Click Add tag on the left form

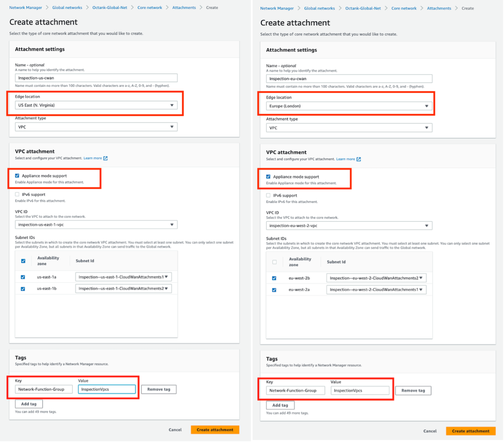coord(28,403)
